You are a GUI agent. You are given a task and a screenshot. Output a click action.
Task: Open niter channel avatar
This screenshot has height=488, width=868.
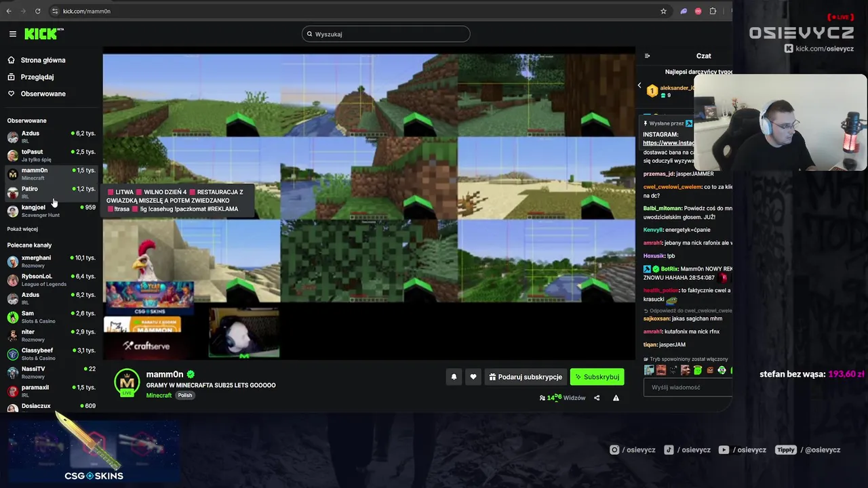point(12,335)
